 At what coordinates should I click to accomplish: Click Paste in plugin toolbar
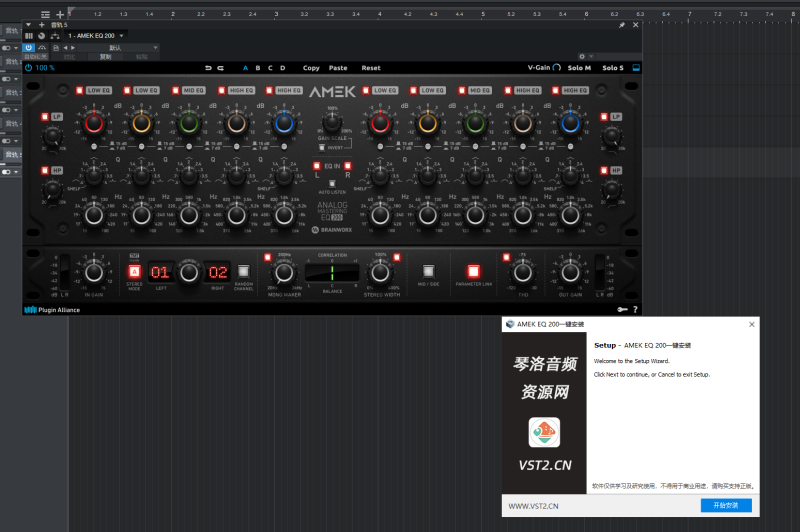tap(338, 68)
